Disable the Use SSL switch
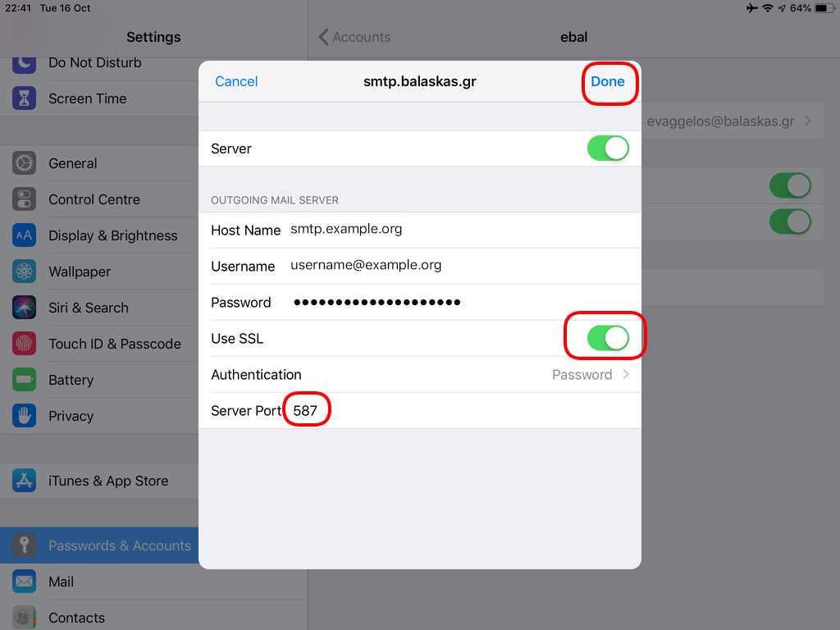The height and width of the screenshot is (630, 840). 608,338
